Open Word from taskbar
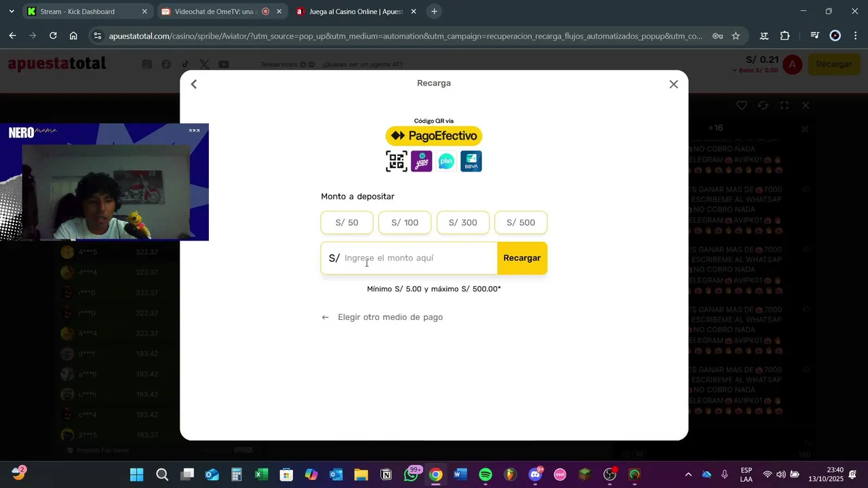 [460, 474]
